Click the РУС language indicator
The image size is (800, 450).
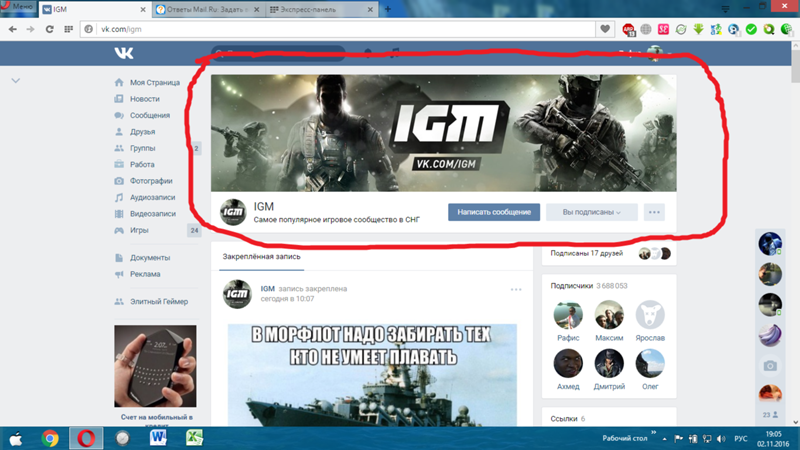click(741, 439)
